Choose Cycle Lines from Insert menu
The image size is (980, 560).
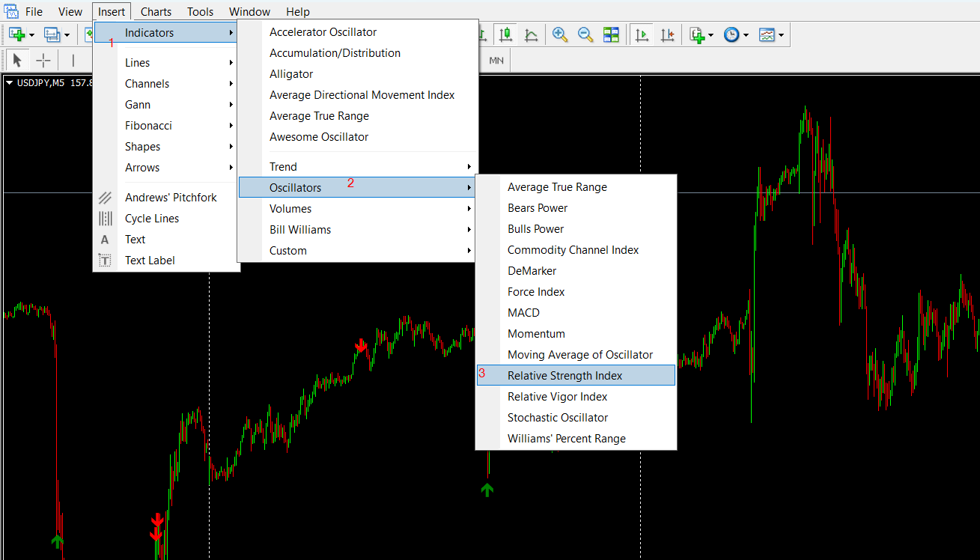click(166, 219)
